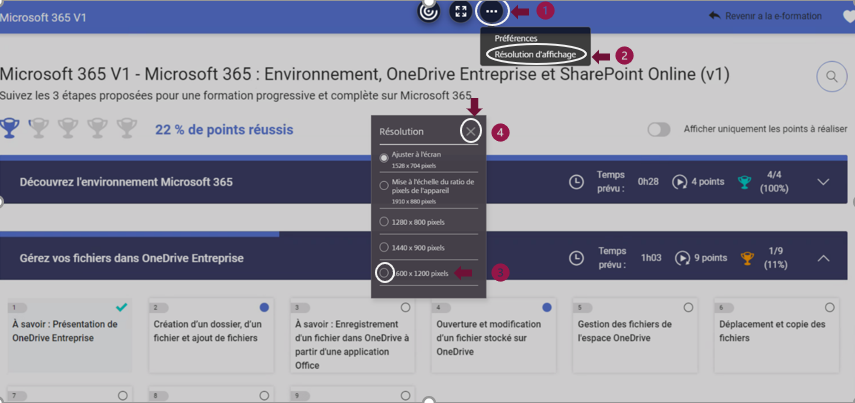Click the teal trophy next to 4/4
855x403 pixels.
coord(744,182)
